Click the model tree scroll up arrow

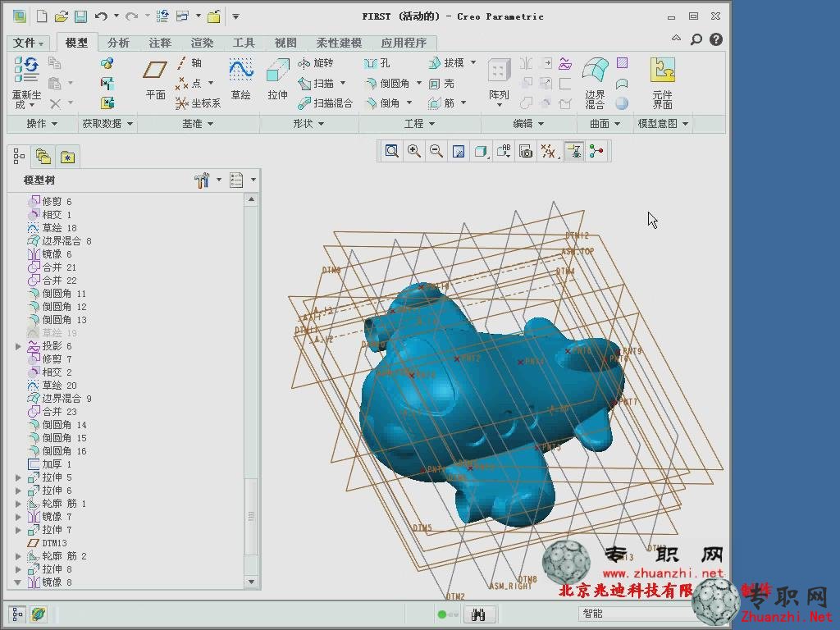point(251,200)
